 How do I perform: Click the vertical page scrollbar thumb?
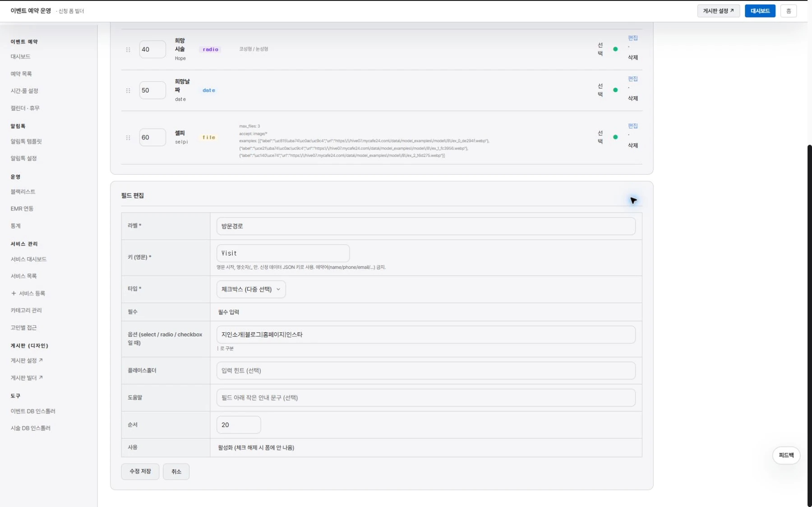pos(809,325)
